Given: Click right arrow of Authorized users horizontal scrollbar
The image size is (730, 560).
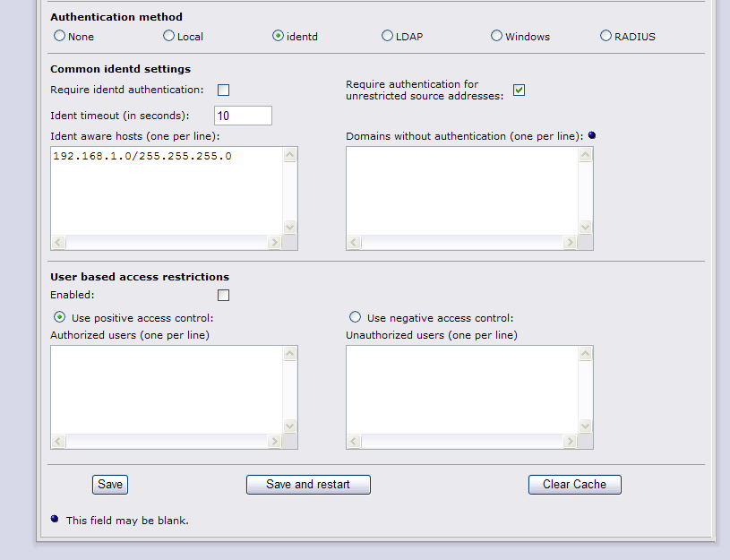Looking at the screenshot, I should (274, 441).
